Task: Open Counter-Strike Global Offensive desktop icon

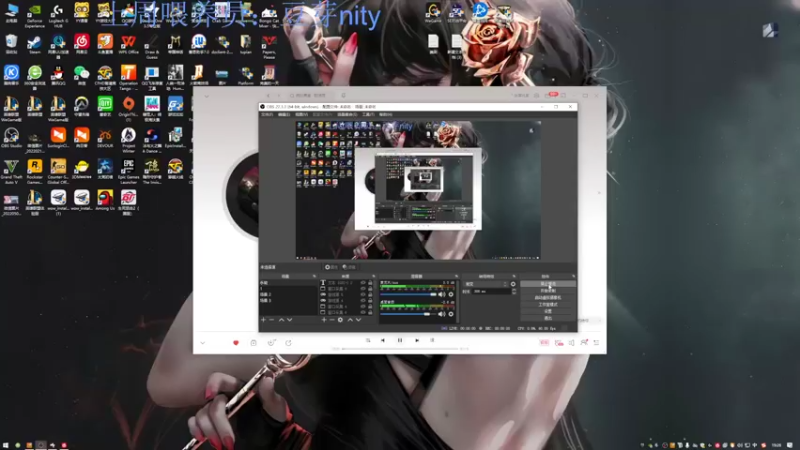Action: pos(58,171)
